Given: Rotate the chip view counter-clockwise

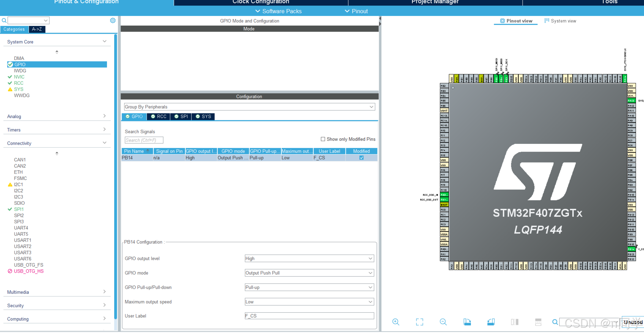Looking at the screenshot, I should point(491,322).
